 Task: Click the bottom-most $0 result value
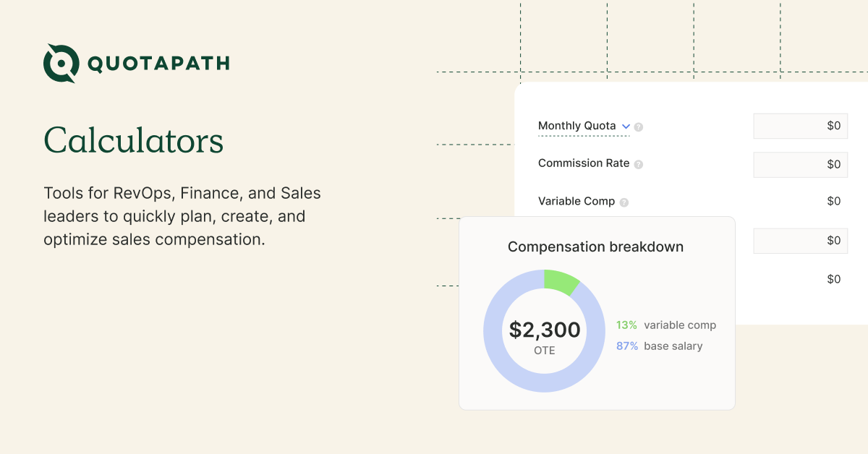pos(833,279)
